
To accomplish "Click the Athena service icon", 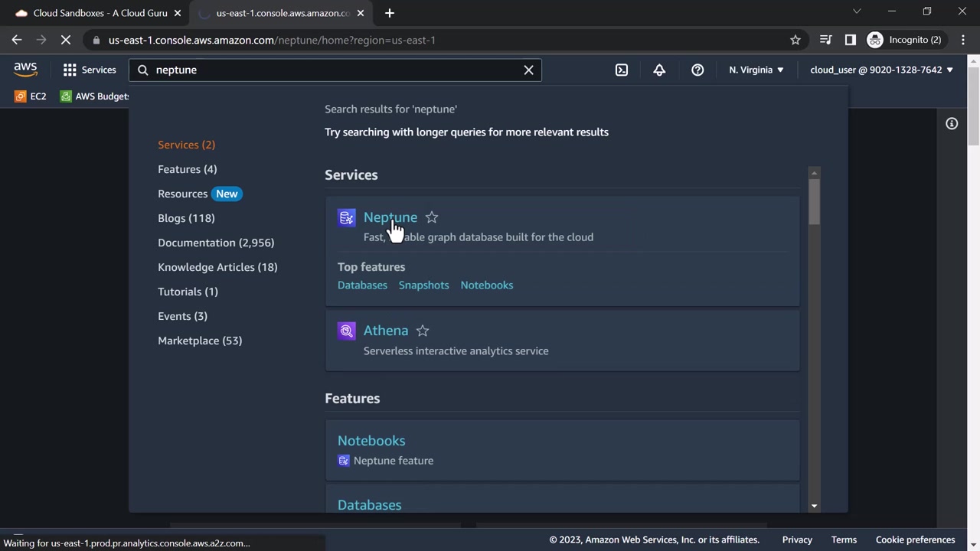I will click(347, 331).
